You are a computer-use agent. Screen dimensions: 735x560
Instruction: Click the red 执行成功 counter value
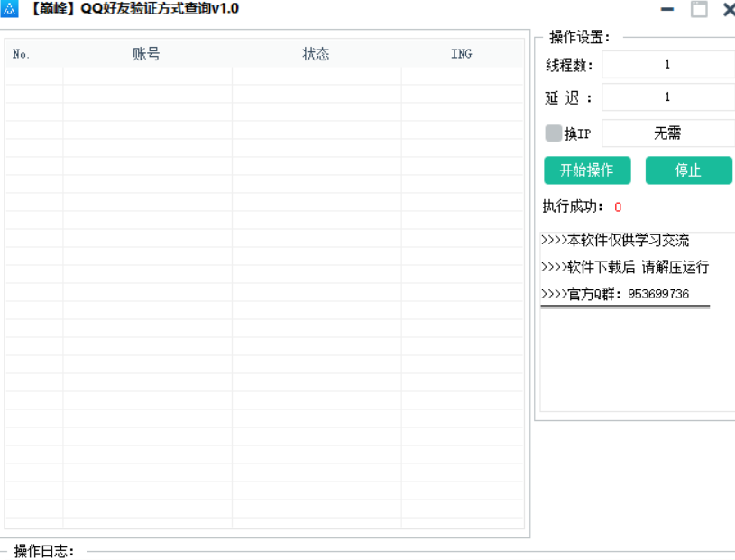(x=617, y=207)
